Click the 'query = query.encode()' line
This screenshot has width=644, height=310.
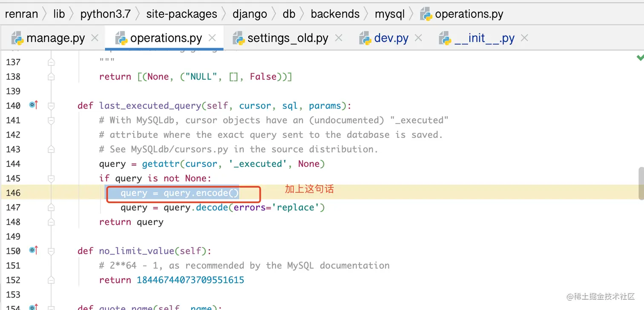click(180, 193)
